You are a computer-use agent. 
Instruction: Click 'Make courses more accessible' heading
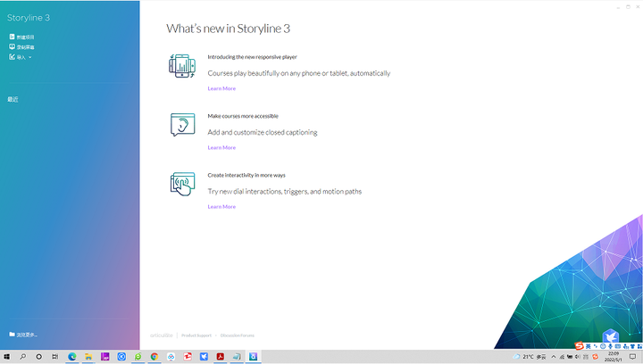(243, 116)
